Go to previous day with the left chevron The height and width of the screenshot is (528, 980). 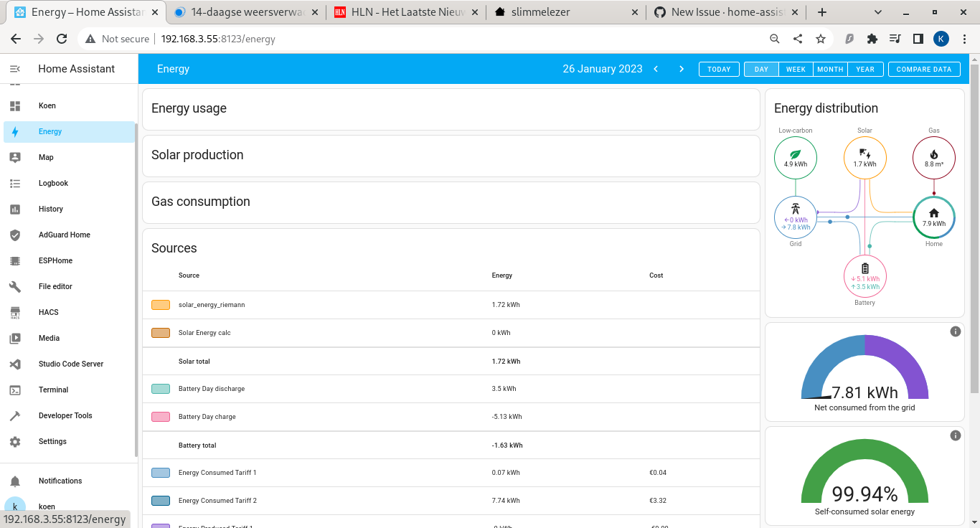656,69
